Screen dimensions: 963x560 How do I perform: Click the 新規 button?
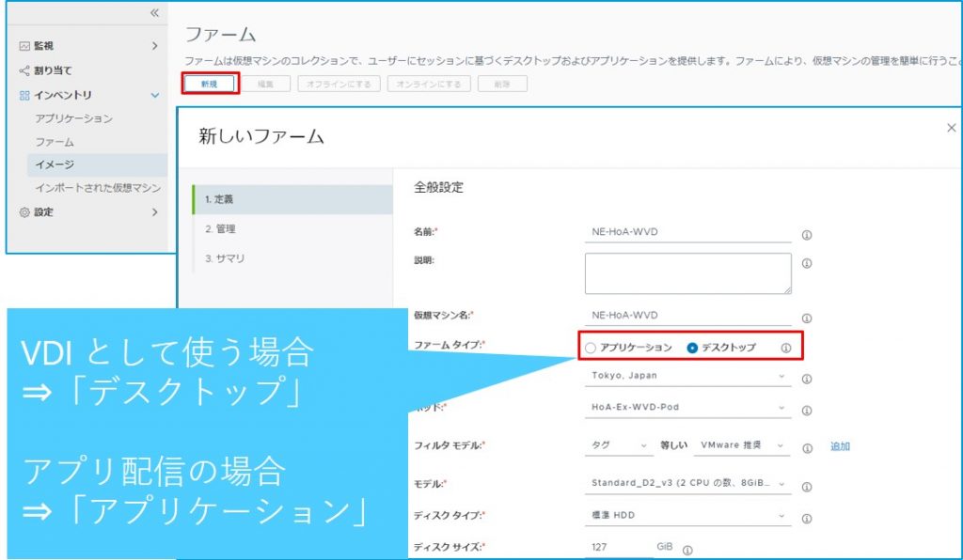[210, 84]
